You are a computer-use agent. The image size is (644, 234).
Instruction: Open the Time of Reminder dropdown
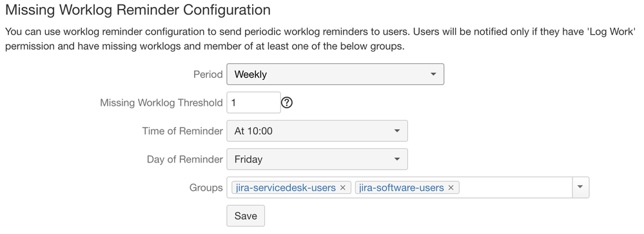click(x=317, y=131)
